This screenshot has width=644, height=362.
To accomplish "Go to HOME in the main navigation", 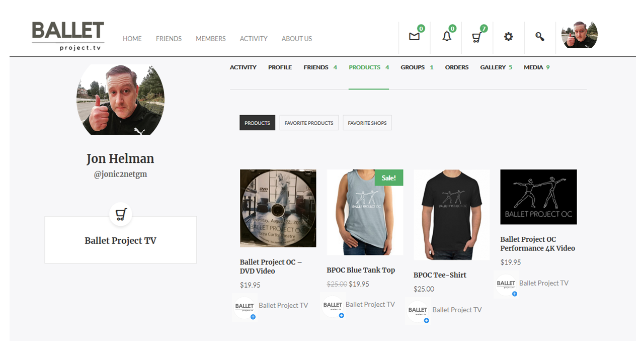I will (x=132, y=39).
